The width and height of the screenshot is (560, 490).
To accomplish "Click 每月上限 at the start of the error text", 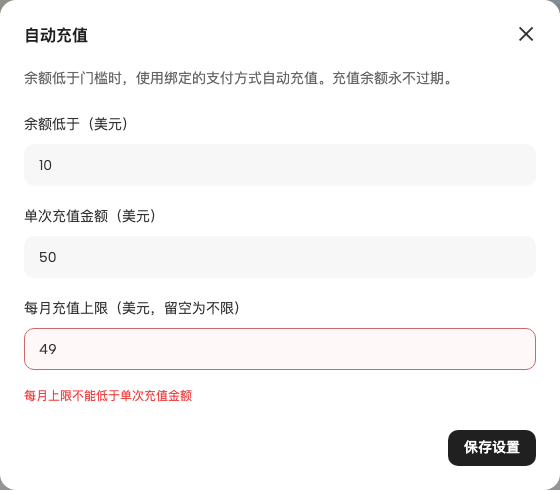I will click(x=48, y=396).
